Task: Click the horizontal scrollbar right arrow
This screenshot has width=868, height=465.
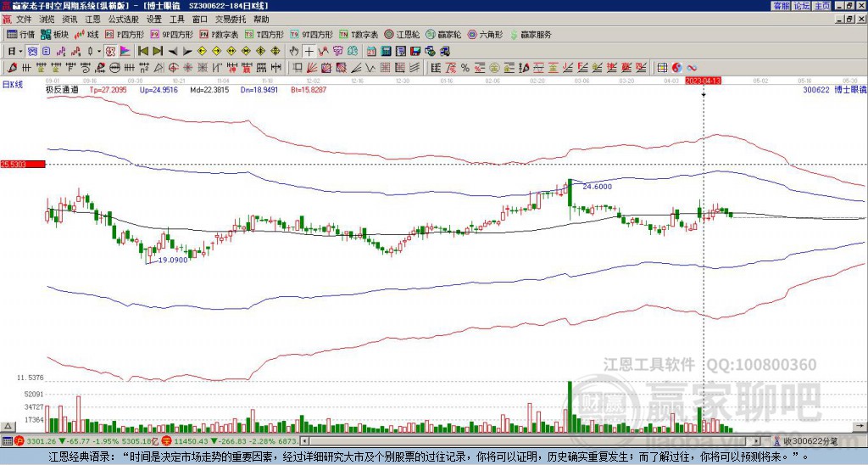Action: tap(756, 441)
